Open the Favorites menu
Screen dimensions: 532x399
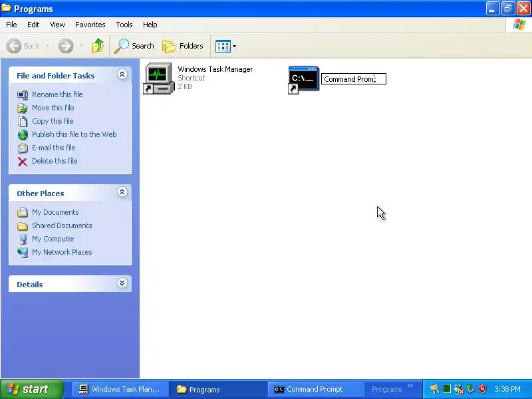click(x=90, y=25)
